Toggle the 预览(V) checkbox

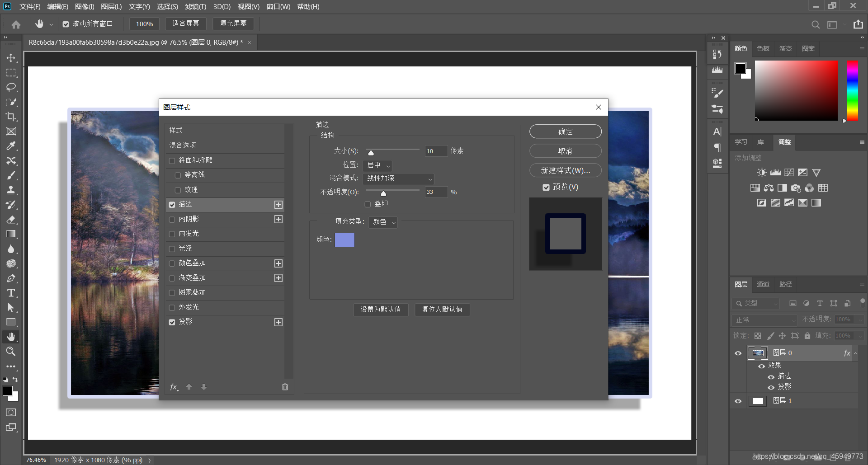(546, 187)
